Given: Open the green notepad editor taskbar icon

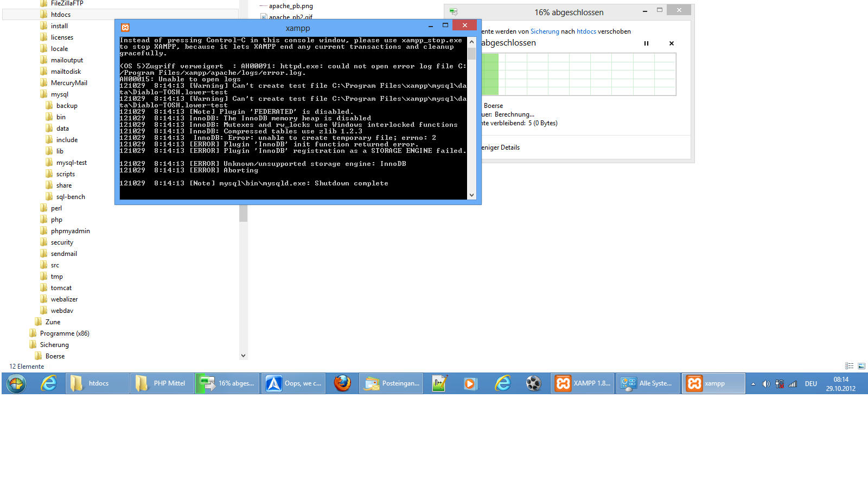Looking at the screenshot, I should [439, 383].
